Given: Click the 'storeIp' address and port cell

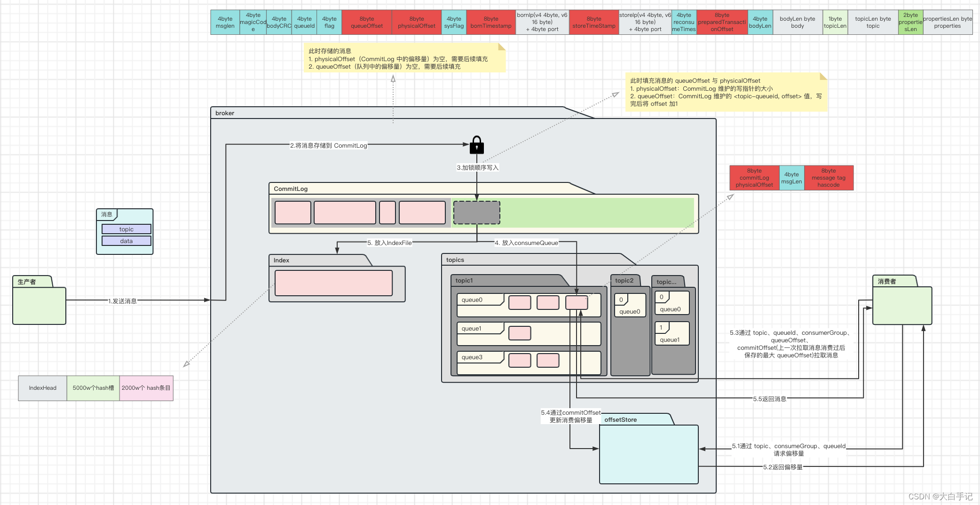Looking at the screenshot, I should tap(645, 22).
